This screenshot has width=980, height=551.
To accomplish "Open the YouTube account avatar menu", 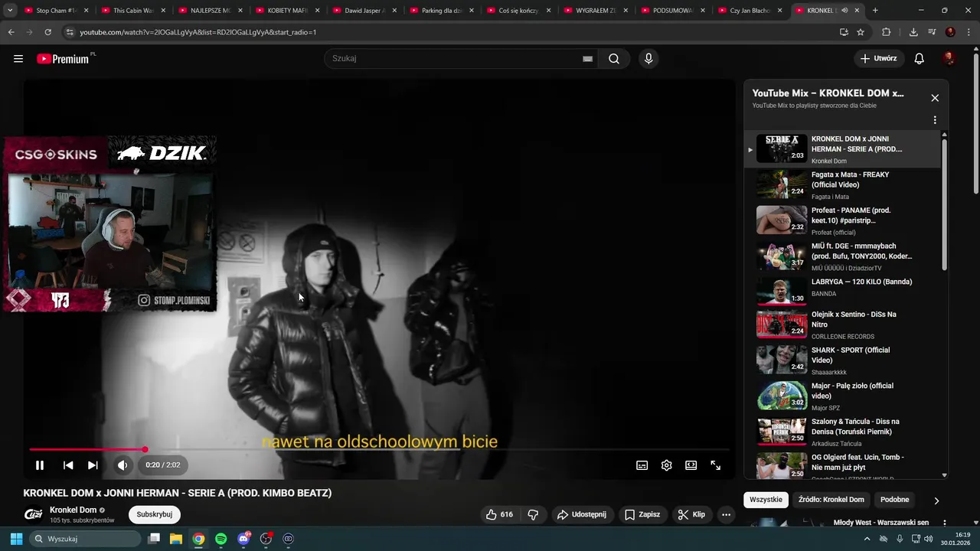I will tap(949, 59).
